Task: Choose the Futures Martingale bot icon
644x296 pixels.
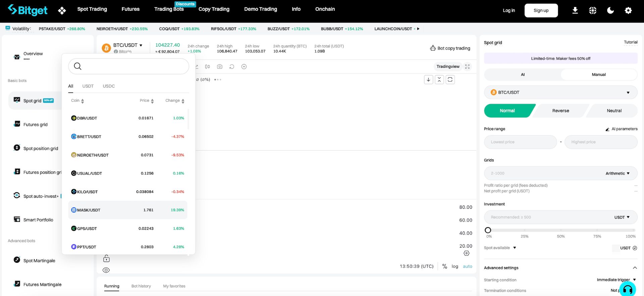Action: pyautogui.click(x=17, y=284)
